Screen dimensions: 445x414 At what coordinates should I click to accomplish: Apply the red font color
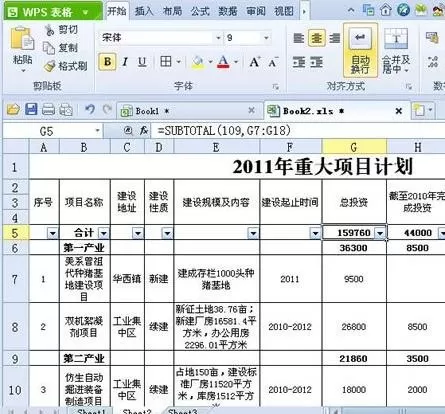pyautogui.click(x=223, y=62)
